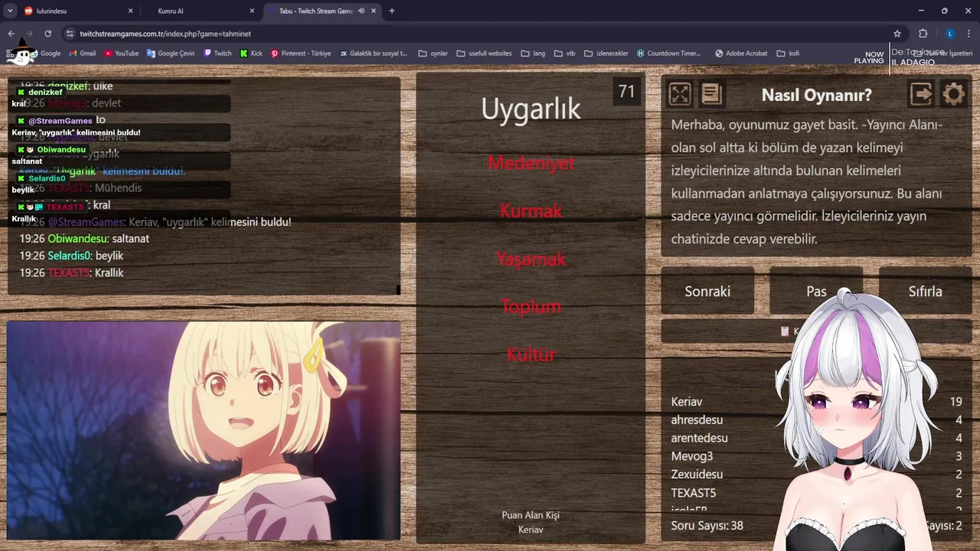The width and height of the screenshot is (980, 551).
Task: Open Pinterest - Türkiye bookmark
Action: pyautogui.click(x=301, y=54)
